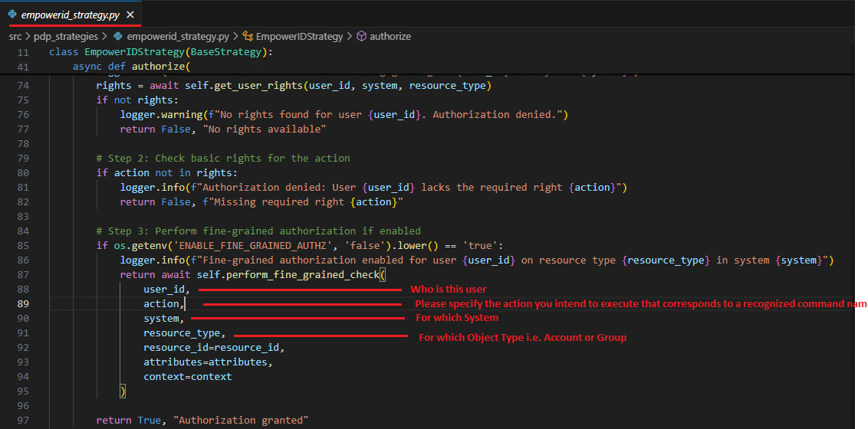Click closing parenthesis on line 95
Screen dimensions: 868x429
point(123,391)
